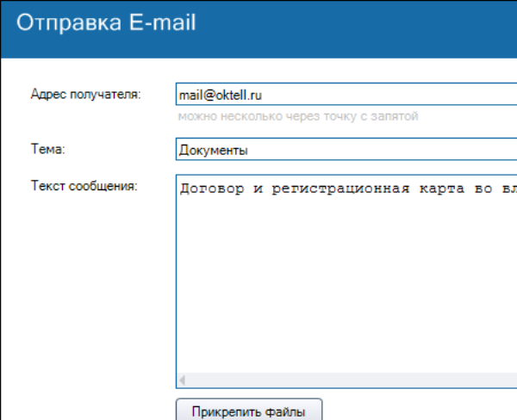Click the Прикрепить файлы button
The height and width of the screenshot is (420, 517).
pos(249,411)
